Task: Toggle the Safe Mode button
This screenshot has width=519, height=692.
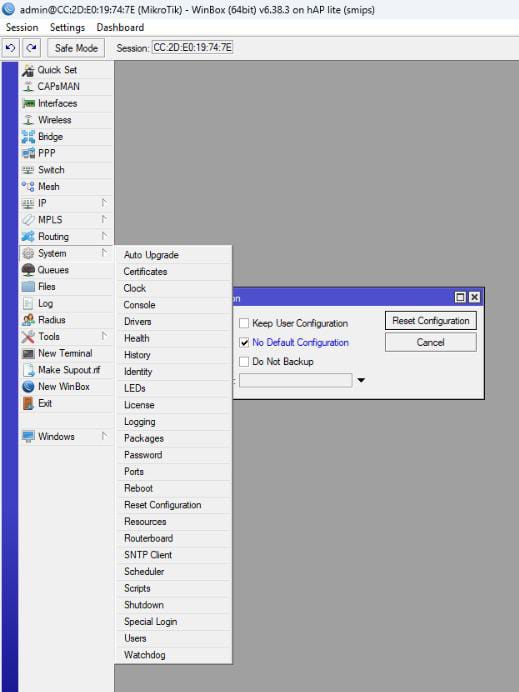Action: click(x=76, y=48)
